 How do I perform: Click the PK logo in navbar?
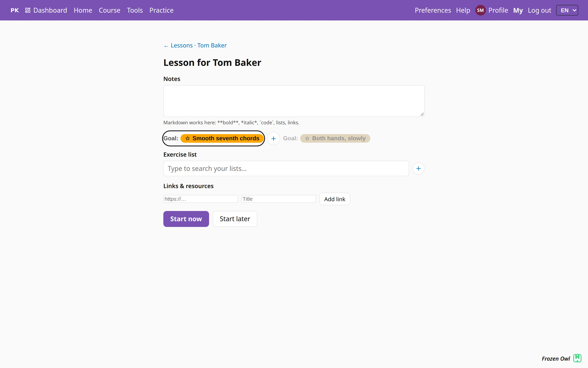[x=14, y=10]
